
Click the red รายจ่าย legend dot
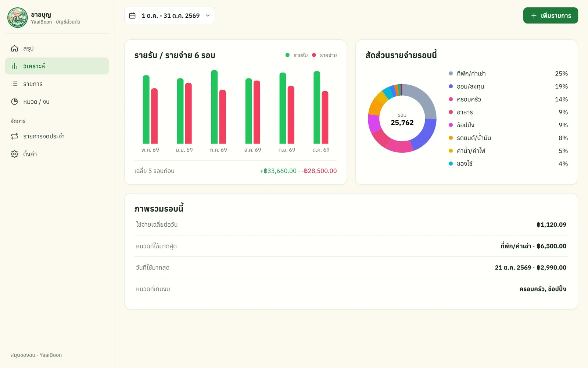pos(314,55)
